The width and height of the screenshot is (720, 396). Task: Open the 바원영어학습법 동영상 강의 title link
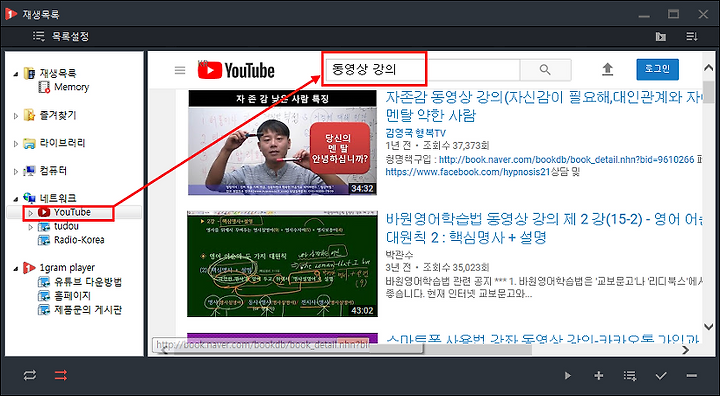click(543, 228)
